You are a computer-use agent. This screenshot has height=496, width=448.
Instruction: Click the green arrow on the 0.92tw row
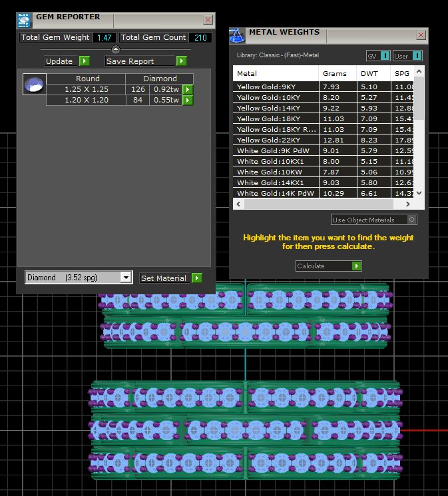pos(188,89)
